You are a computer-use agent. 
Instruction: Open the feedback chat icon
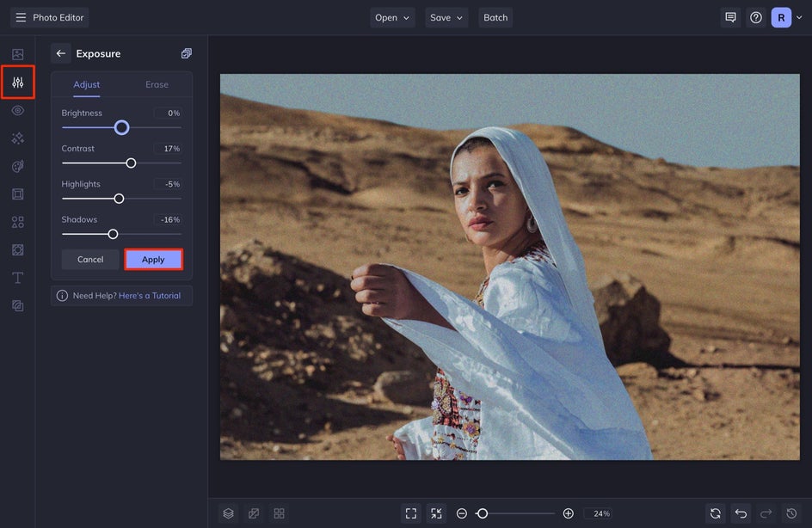730,17
